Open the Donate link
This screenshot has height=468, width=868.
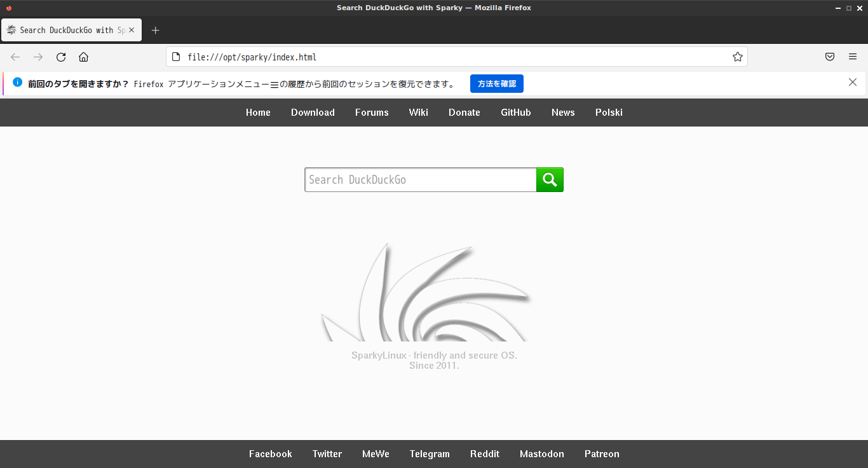pyautogui.click(x=465, y=113)
